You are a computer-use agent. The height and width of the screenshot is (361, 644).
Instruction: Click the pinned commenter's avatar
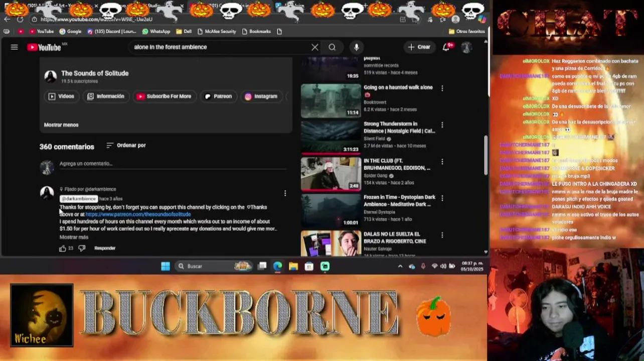coord(47,193)
